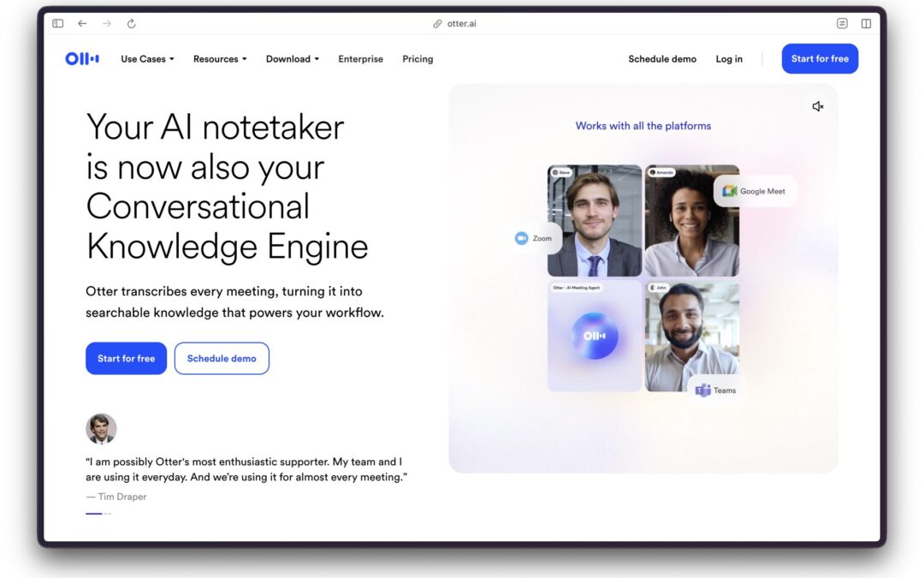
Task: Click the Google Meet platform badge
Action: [x=755, y=191]
